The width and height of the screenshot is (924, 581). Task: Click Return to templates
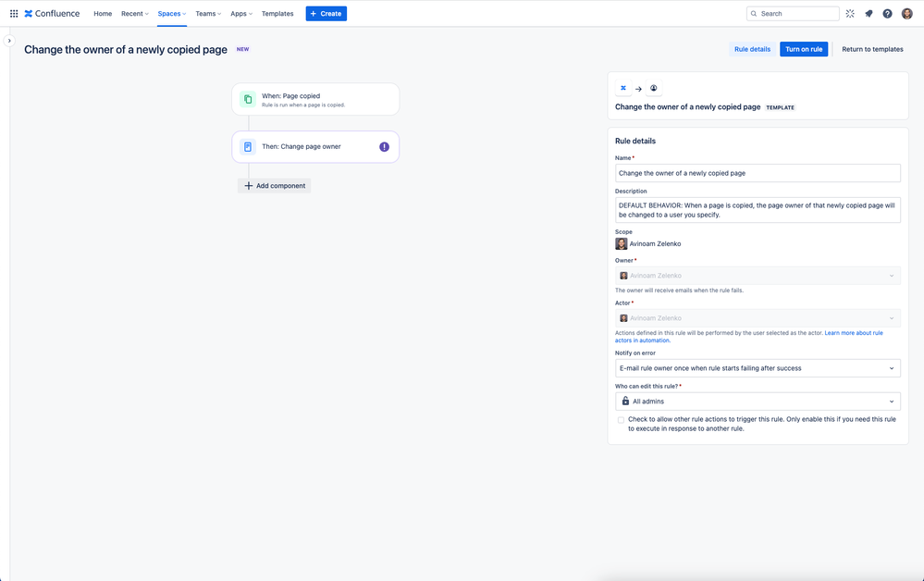click(872, 49)
